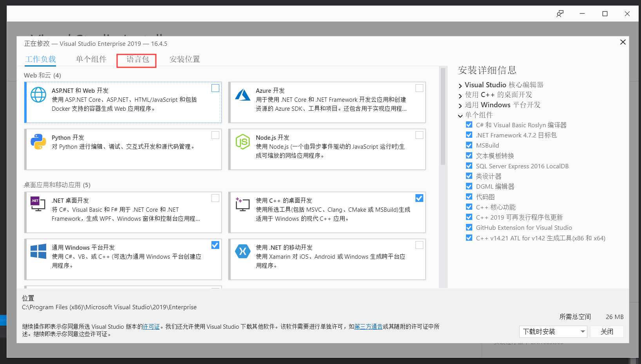Open the 许可证 link
The image size is (641, 364).
(x=151, y=326)
